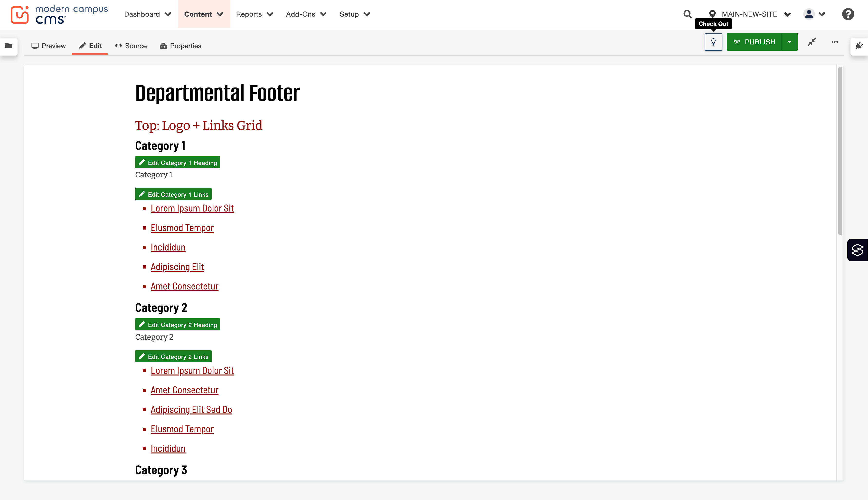Open the Adipiscing Elit Sed Do link

click(191, 409)
